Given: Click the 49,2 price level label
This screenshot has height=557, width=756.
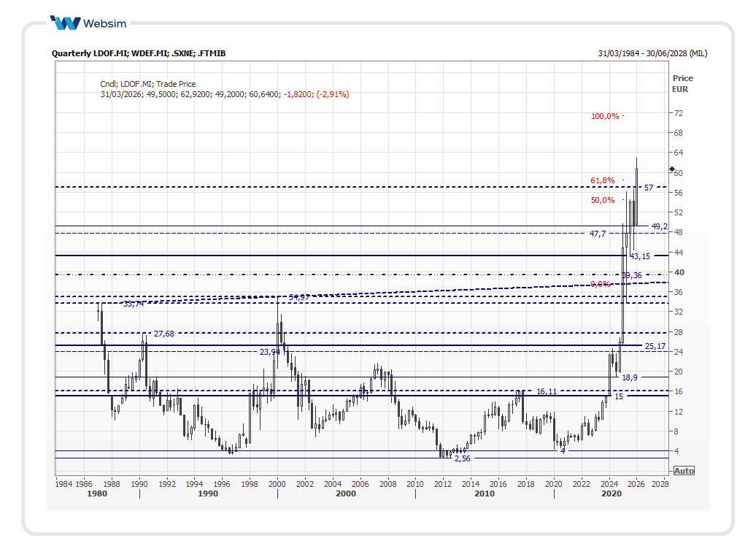Looking at the screenshot, I should click(659, 226).
